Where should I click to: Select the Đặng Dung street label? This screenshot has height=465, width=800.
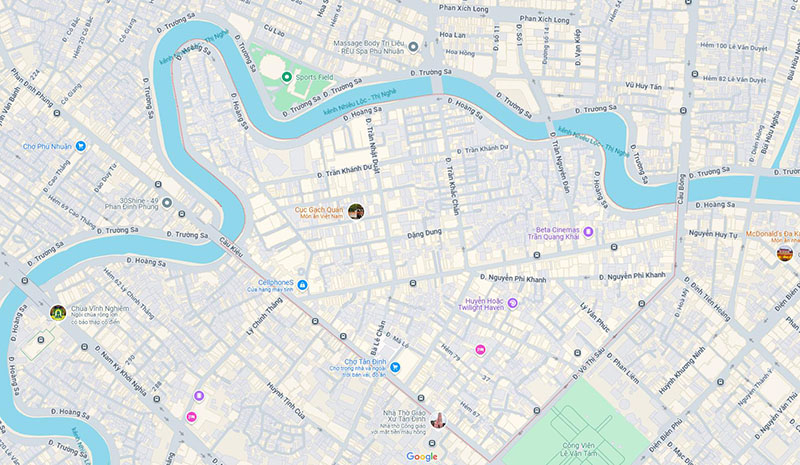(424, 234)
